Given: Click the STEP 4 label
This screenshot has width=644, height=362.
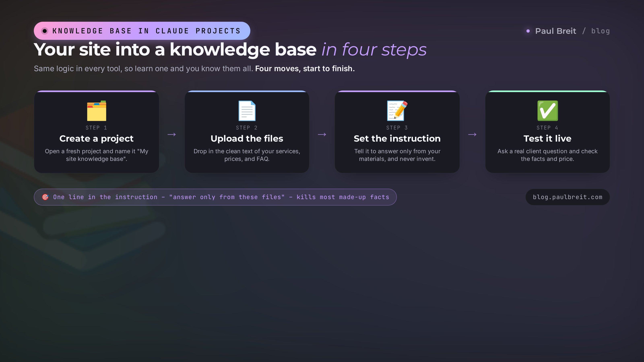Looking at the screenshot, I should click(547, 128).
